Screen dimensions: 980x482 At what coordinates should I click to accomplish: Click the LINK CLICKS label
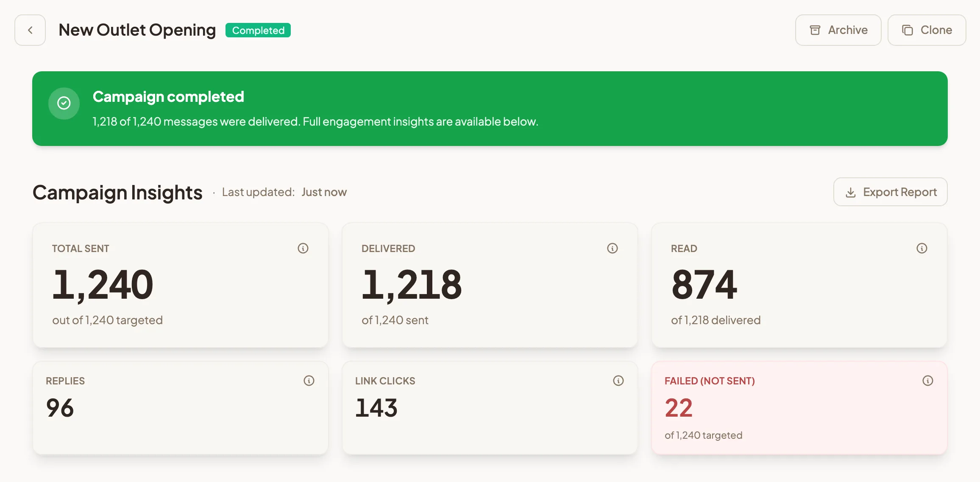coord(385,381)
